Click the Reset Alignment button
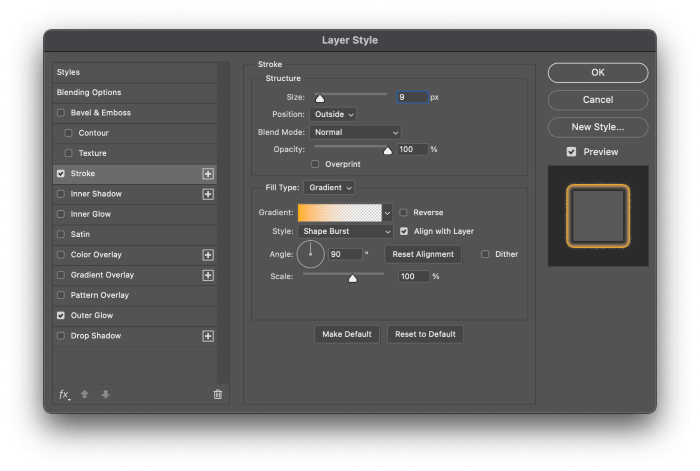 pyautogui.click(x=423, y=254)
